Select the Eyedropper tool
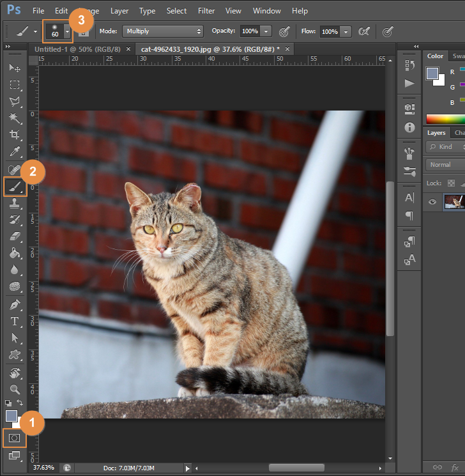Image resolution: width=465 pixels, height=476 pixels. 14,151
